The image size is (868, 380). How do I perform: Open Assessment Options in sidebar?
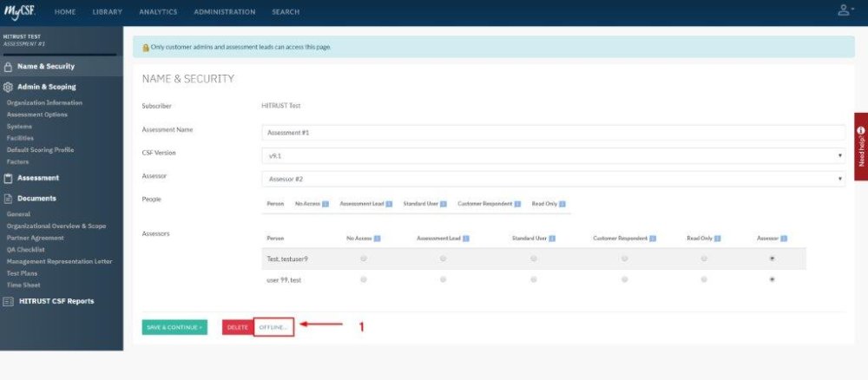tap(37, 115)
